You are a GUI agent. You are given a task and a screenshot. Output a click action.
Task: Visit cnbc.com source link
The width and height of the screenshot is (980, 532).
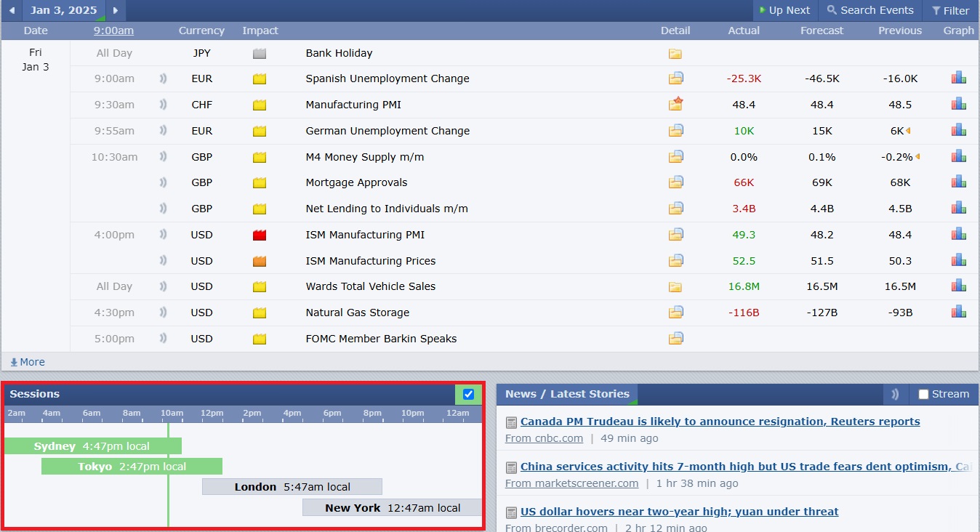(544, 438)
